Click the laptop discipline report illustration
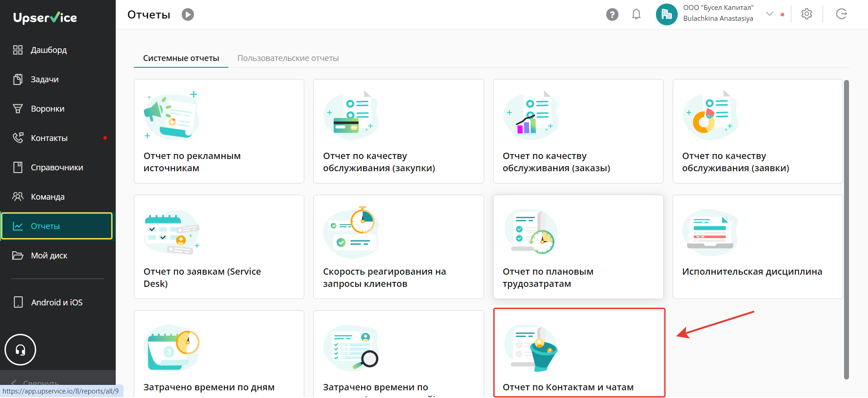 point(710,232)
